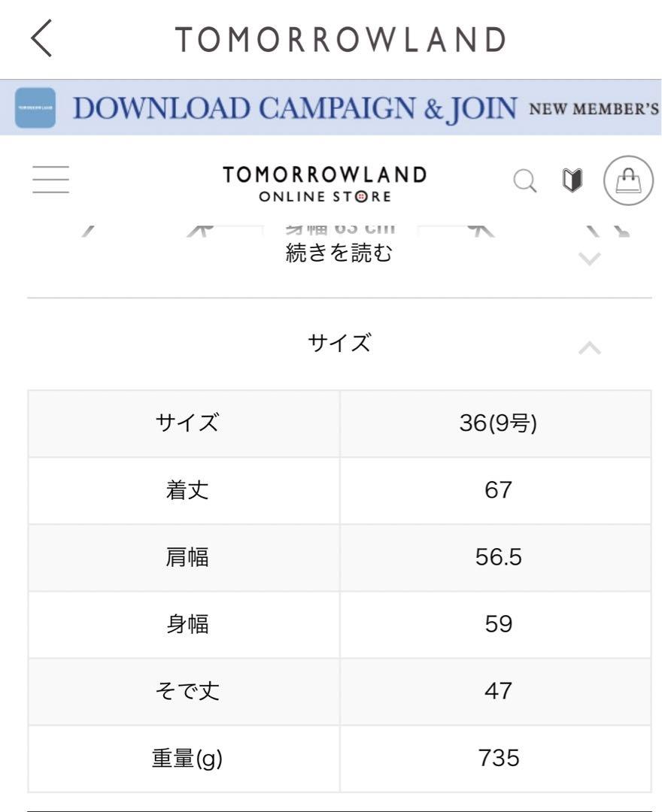Click the TOMORROWLAND ONLINE STORE logo
This screenshot has width=662, height=812.
coord(325,183)
